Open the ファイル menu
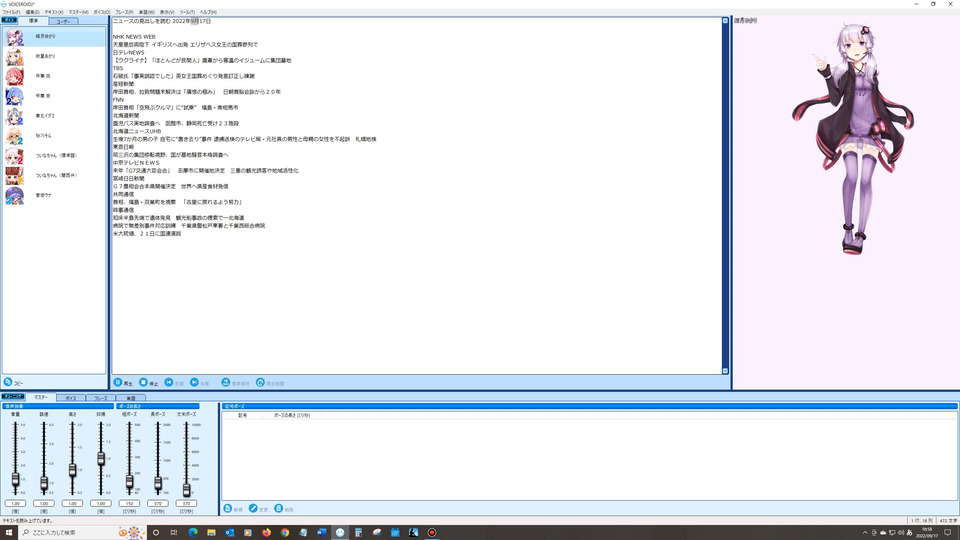This screenshot has width=960, height=540. pyautogui.click(x=11, y=12)
